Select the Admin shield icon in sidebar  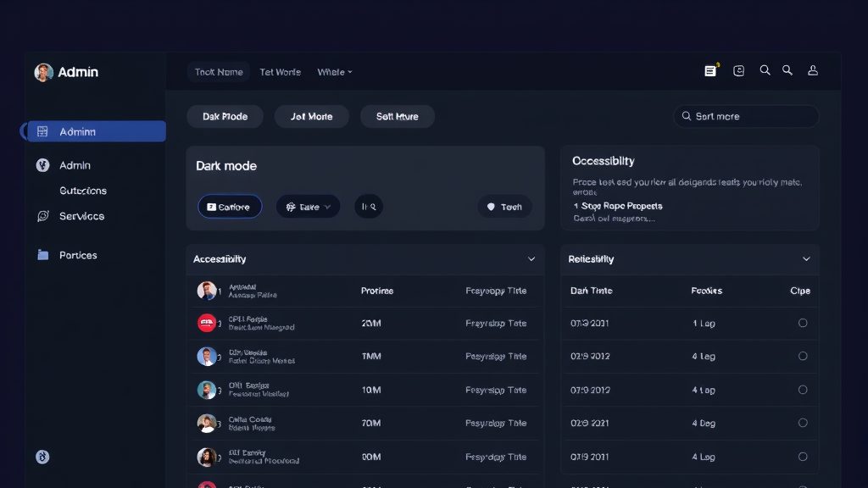pyautogui.click(x=42, y=165)
